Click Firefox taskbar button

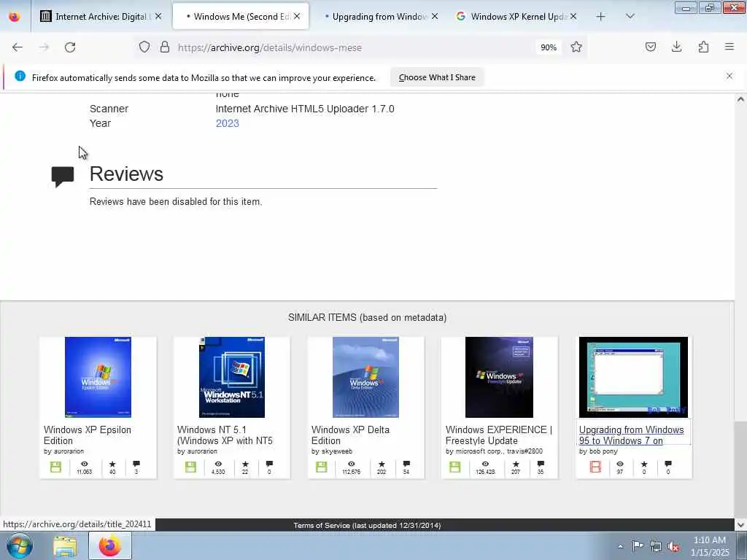[x=110, y=546]
